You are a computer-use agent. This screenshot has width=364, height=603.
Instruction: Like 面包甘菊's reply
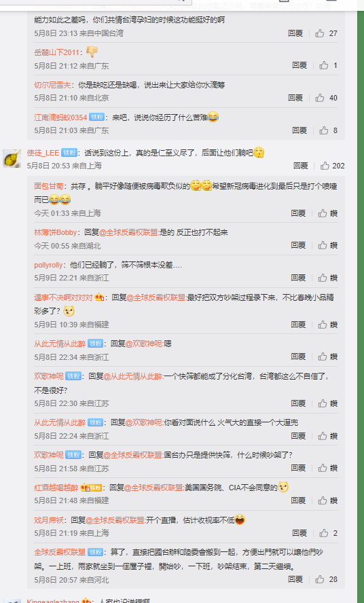(x=323, y=213)
